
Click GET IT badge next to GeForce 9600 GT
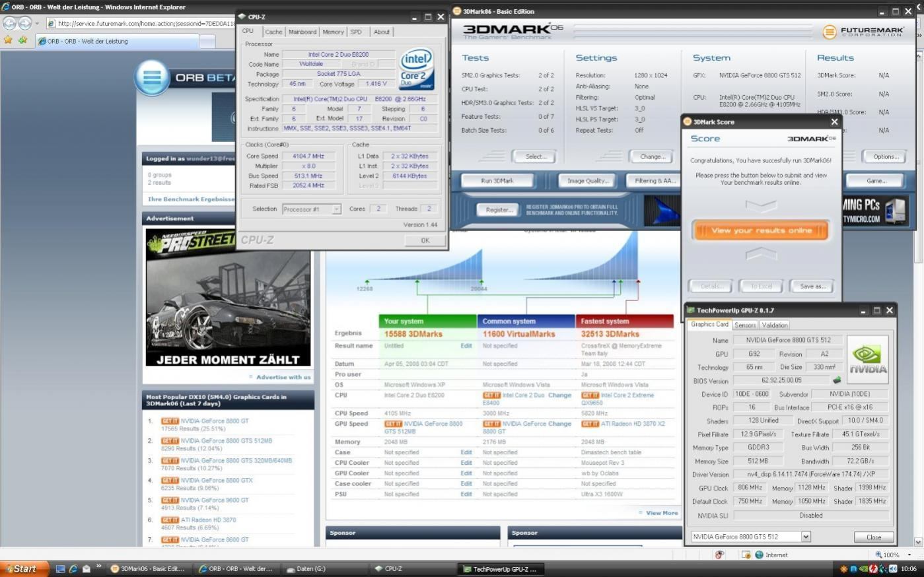(x=170, y=500)
